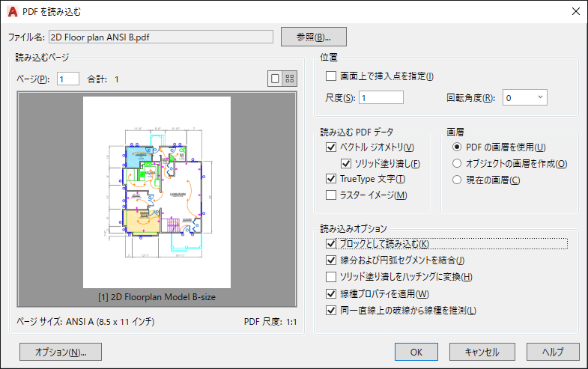
Task: Uncheck TrueType 文字 option
Action: click(x=331, y=179)
